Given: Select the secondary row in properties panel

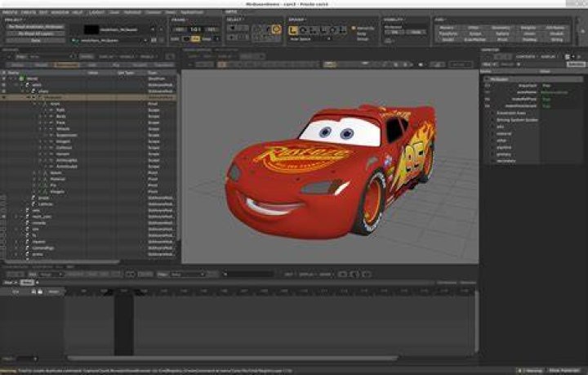Looking at the screenshot, I should tap(532, 161).
